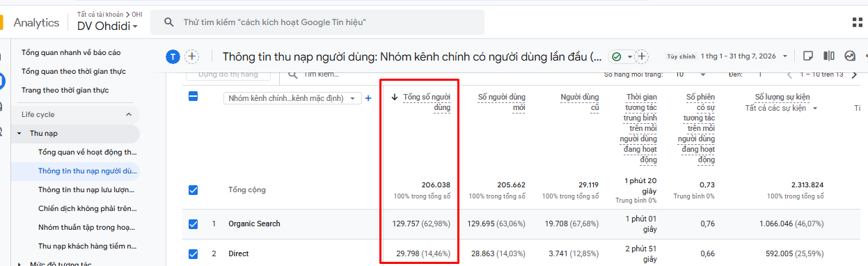868x266 pixels.
Task: Click the table Tìm kiếm search field
Action: click(x=322, y=74)
